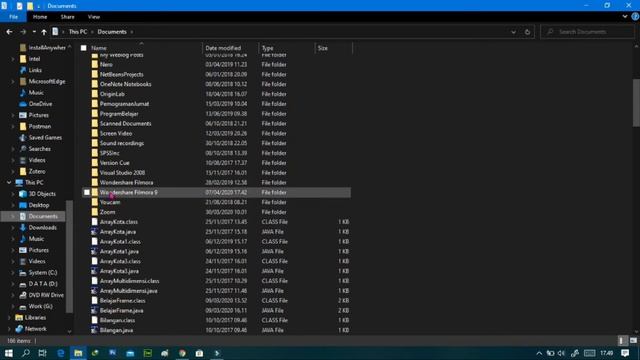640x360 pixels.
Task: Select the Bilangan.class file
Action: click(117, 320)
